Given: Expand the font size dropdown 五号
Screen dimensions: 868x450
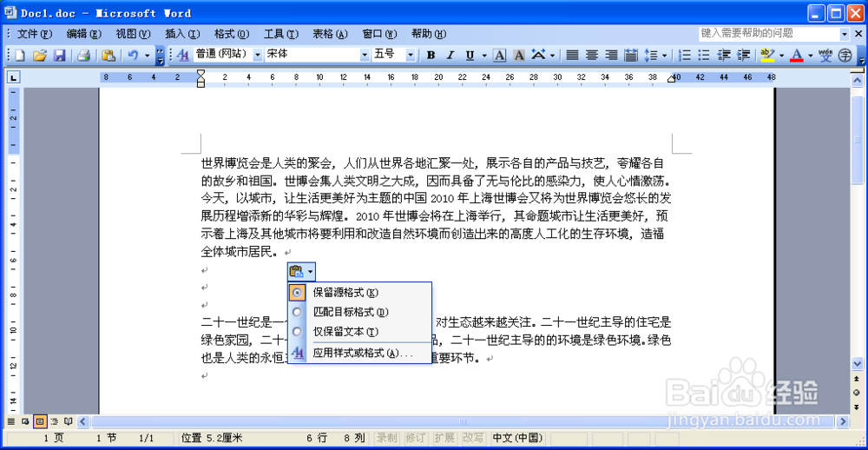Looking at the screenshot, I should click(x=411, y=55).
